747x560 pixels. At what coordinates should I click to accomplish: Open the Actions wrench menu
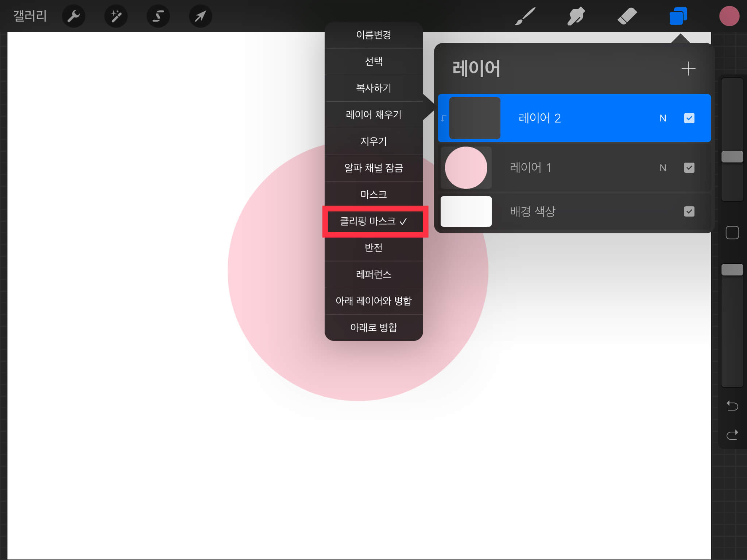click(x=73, y=16)
